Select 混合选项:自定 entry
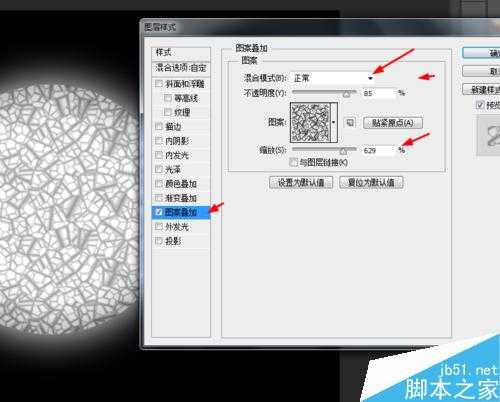This screenshot has width=500, height=402. coord(181,68)
